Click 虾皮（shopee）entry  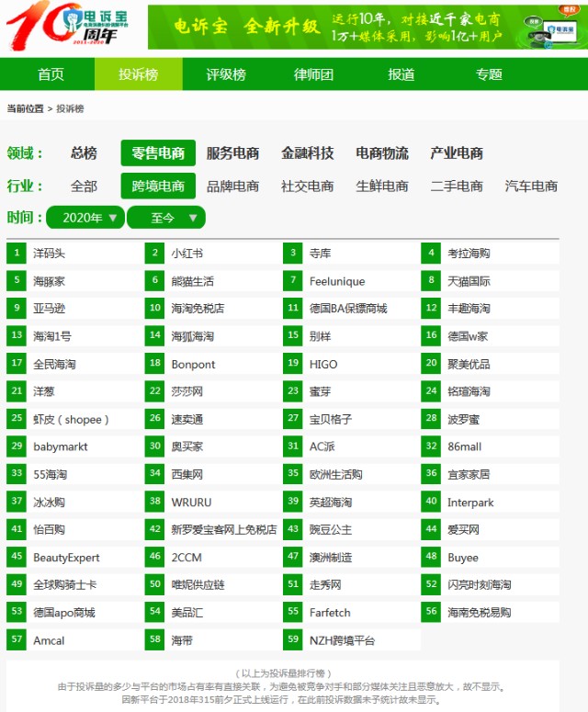[75, 419]
